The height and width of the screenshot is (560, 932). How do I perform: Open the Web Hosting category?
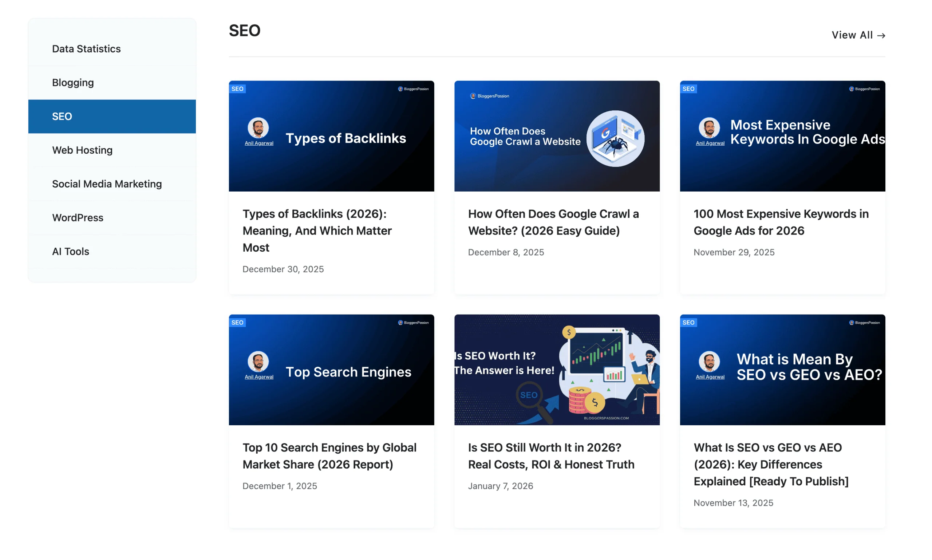coord(82,150)
